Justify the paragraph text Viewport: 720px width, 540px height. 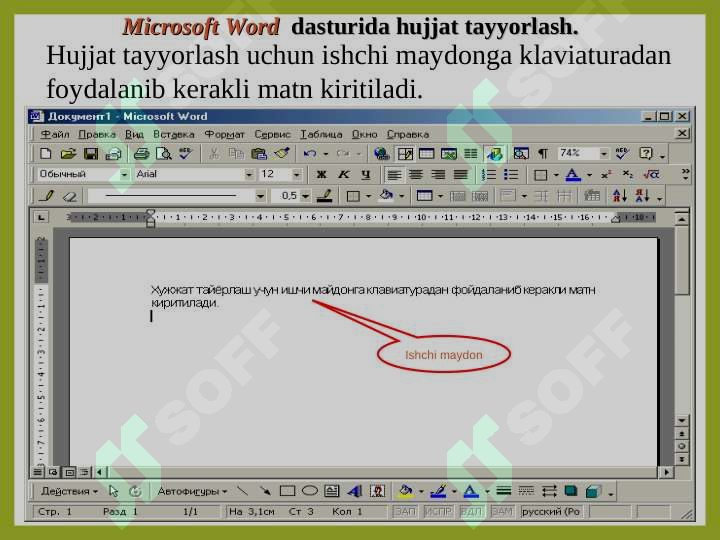tap(461, 174)
